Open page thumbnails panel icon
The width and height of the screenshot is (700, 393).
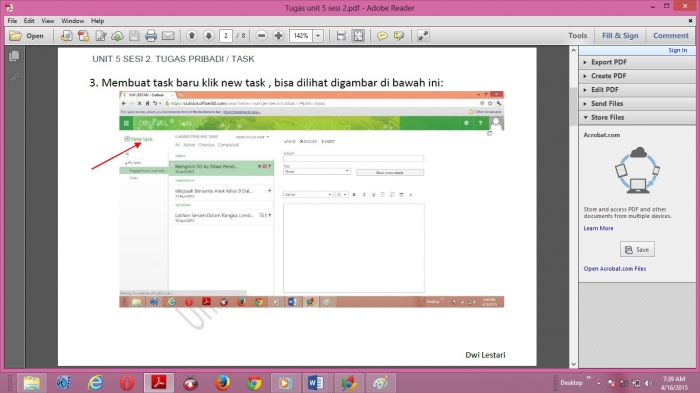(14, 56)
